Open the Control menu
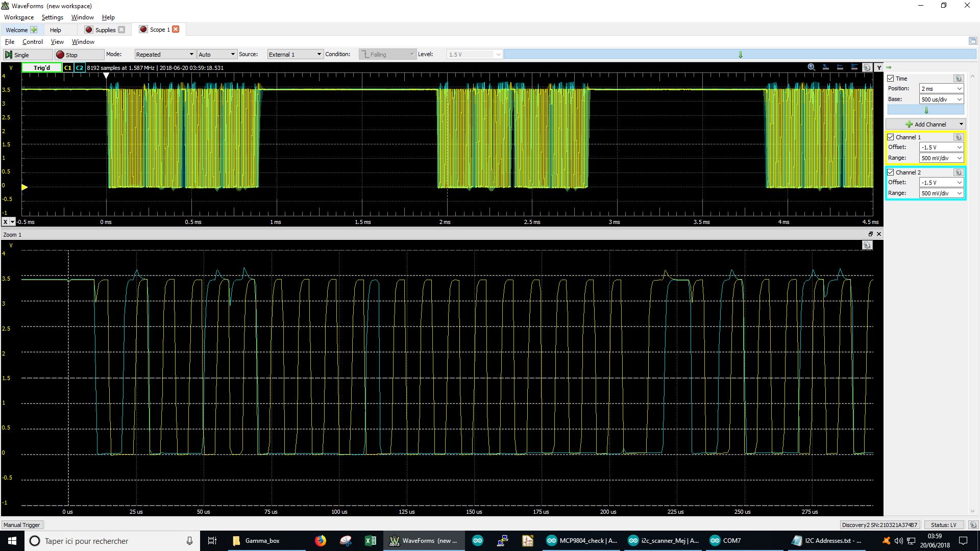 (x=32, y=42)
